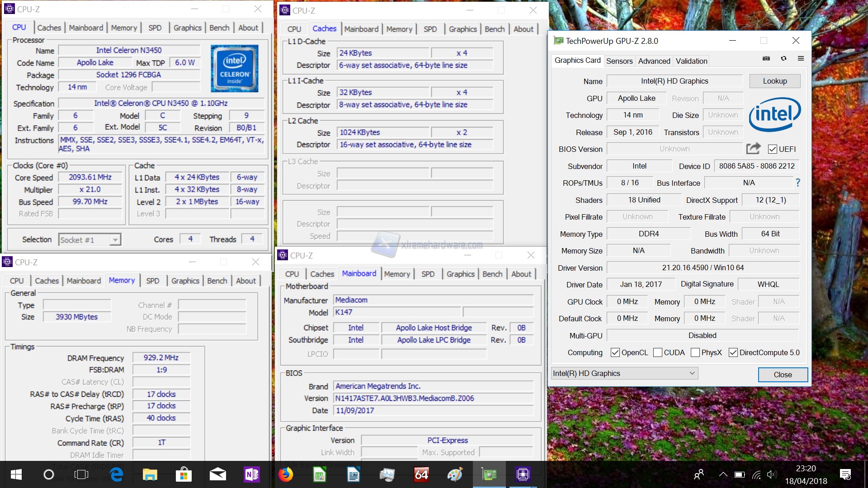Switch to the Sensors tab in GPU-Z
This screenshot has height=488, width=868.
619,61
